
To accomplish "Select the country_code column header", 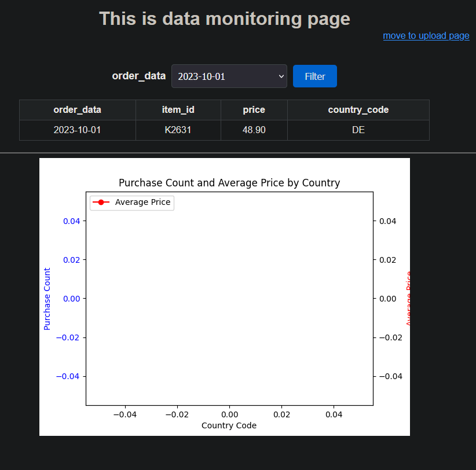I will [x=358, y=109].
